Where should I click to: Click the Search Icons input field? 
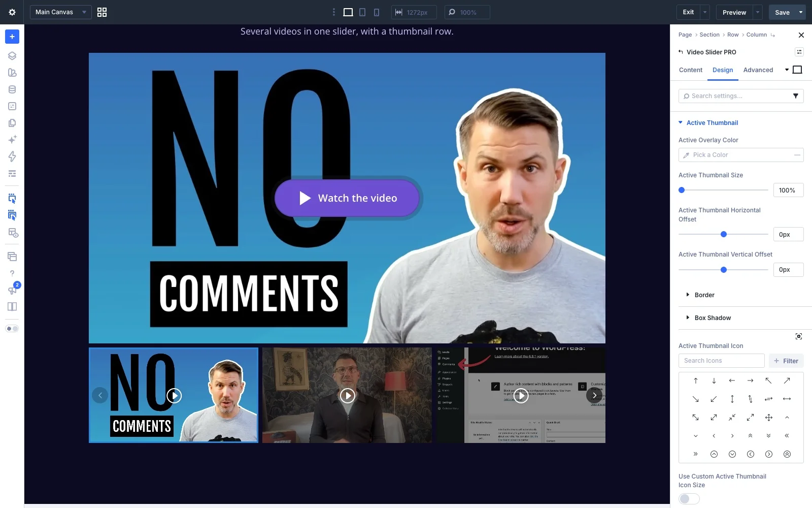721,361
